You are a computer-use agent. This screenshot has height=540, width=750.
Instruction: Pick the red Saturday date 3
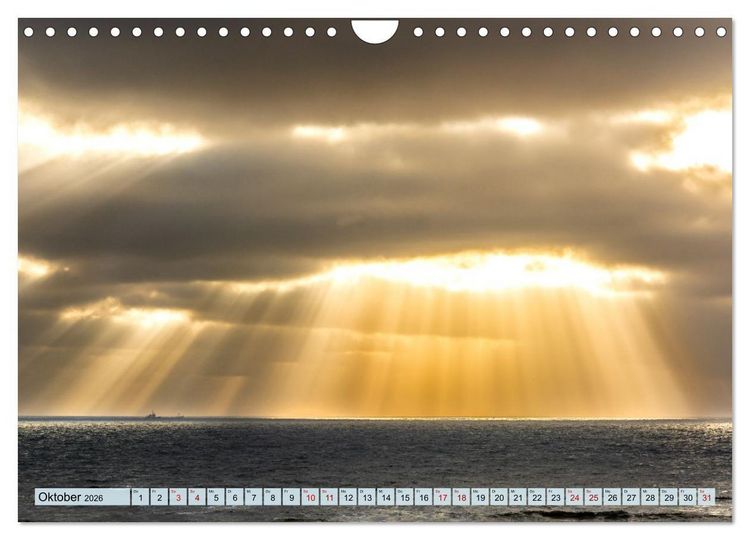click(x=178, y=497)
